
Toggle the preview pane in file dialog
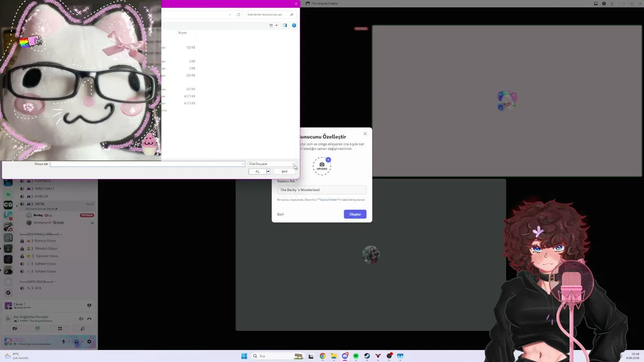pos(285,25)
